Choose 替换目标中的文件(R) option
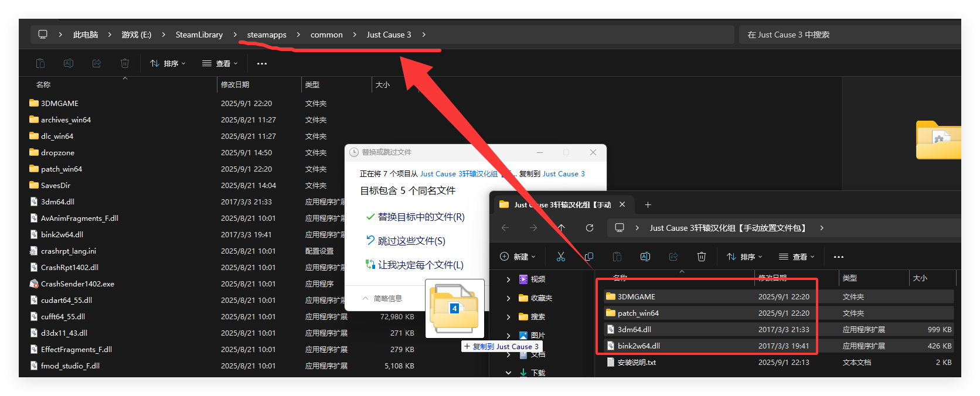The image size is (980, 396). pos(415,217)
